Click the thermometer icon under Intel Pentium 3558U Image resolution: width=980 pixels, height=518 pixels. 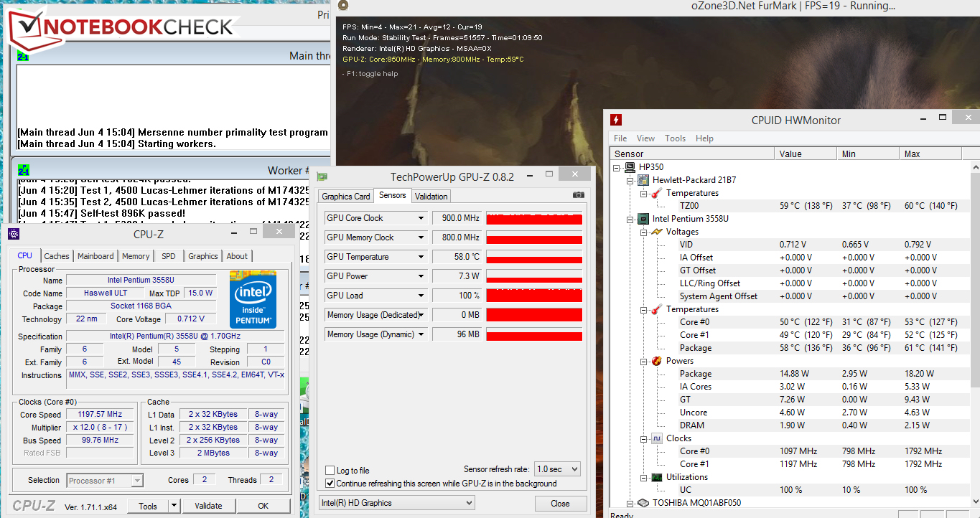[656, 309]
